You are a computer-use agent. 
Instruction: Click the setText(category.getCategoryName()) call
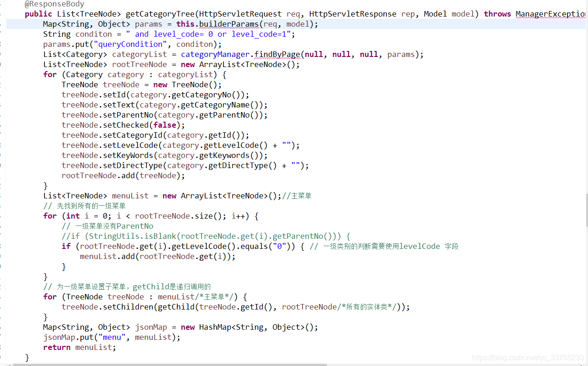(x=183, y=105)
